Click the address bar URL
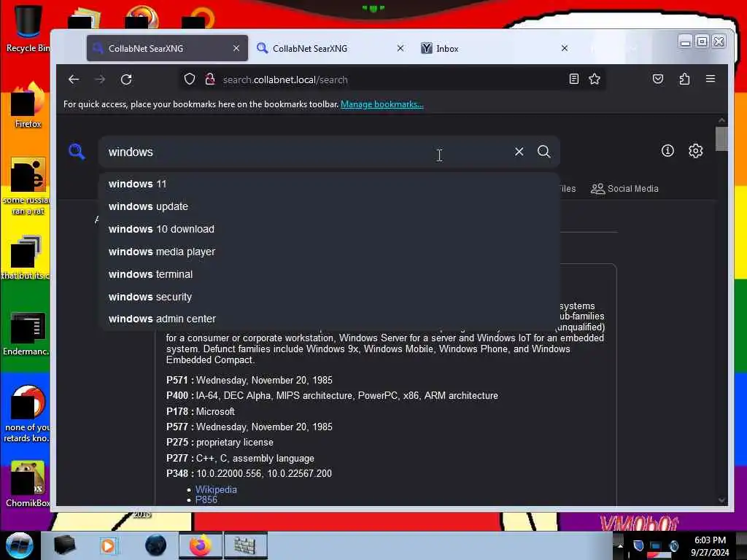Viewport: 747px width, 560px height. pos(285,79)
